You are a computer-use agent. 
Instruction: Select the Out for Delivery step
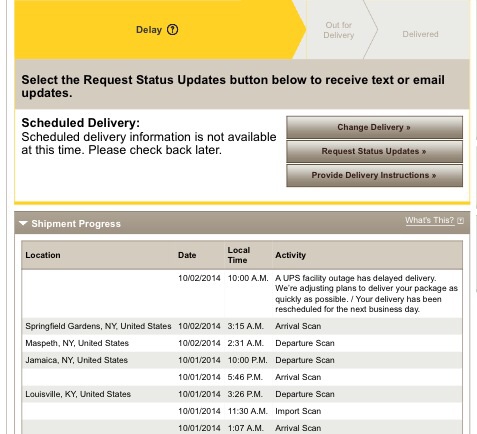339,30
